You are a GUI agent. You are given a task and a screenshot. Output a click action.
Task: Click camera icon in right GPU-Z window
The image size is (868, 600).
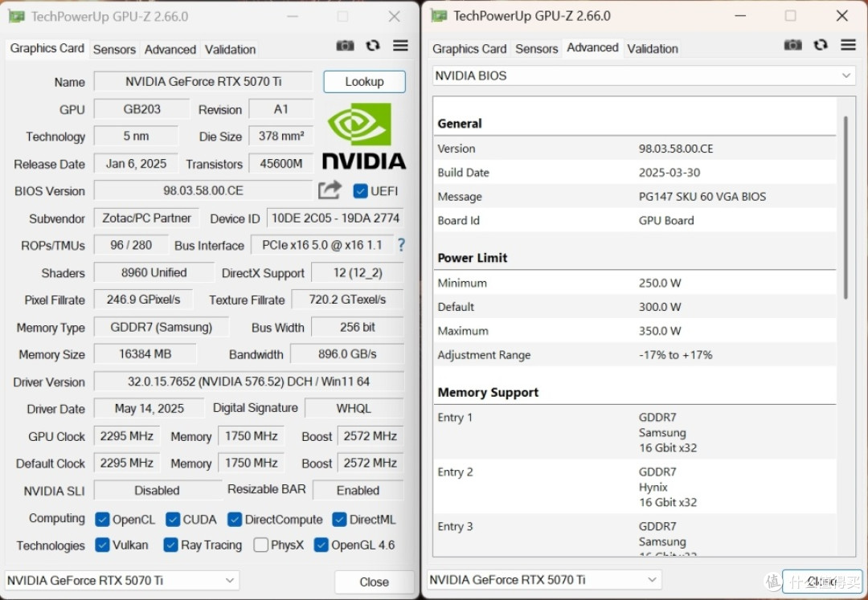[792, 45]
